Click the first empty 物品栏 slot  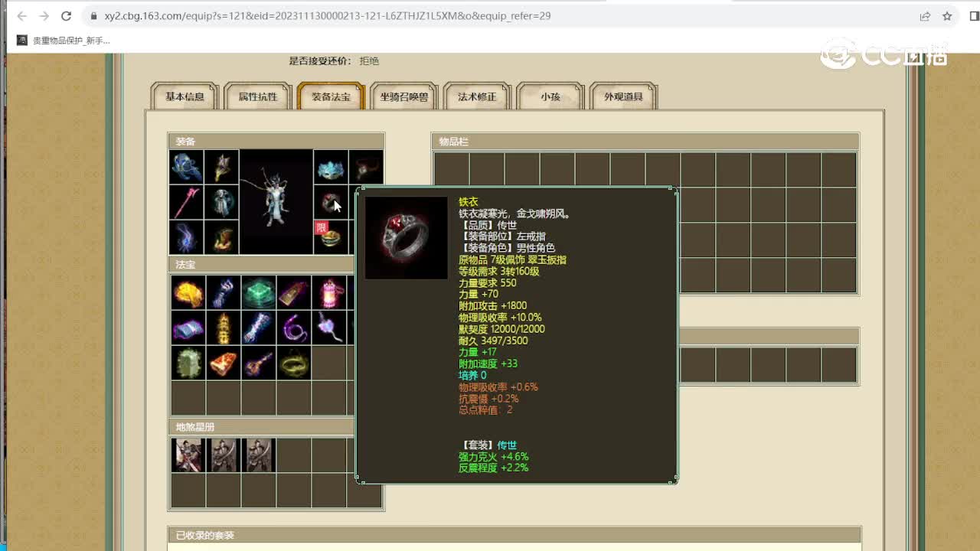[x=452, y=169]
